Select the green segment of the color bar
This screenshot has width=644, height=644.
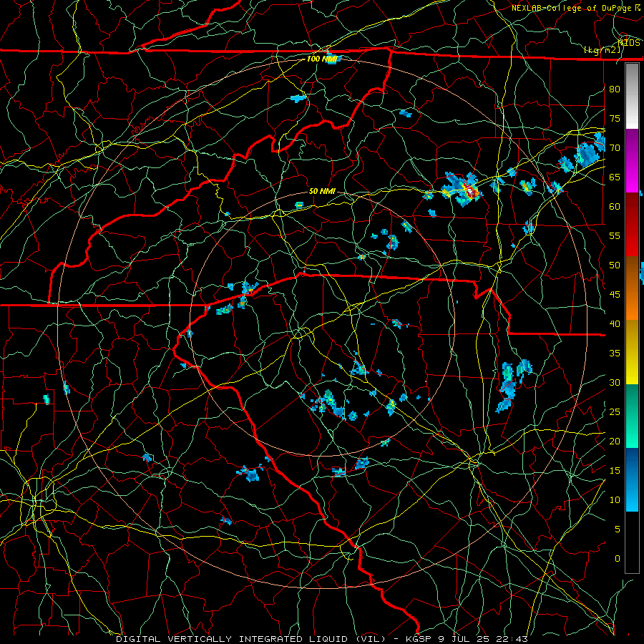tap(632, 416)
